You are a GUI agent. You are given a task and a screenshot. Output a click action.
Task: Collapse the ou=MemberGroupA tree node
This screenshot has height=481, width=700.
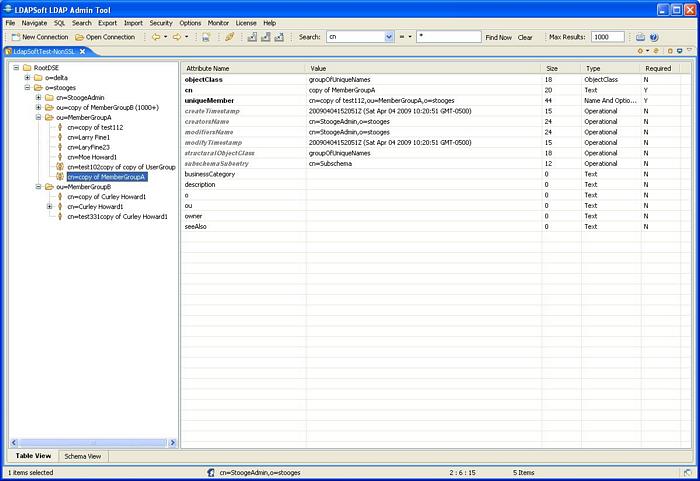point(38,117)
